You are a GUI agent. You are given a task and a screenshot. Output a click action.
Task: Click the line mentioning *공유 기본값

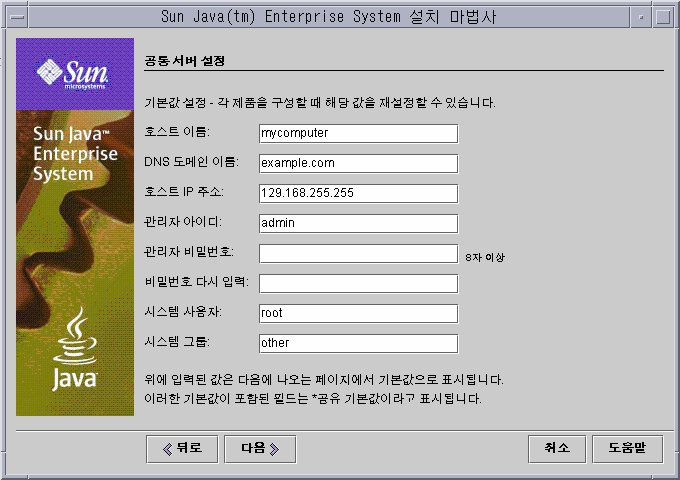click(x=313, y=398)
